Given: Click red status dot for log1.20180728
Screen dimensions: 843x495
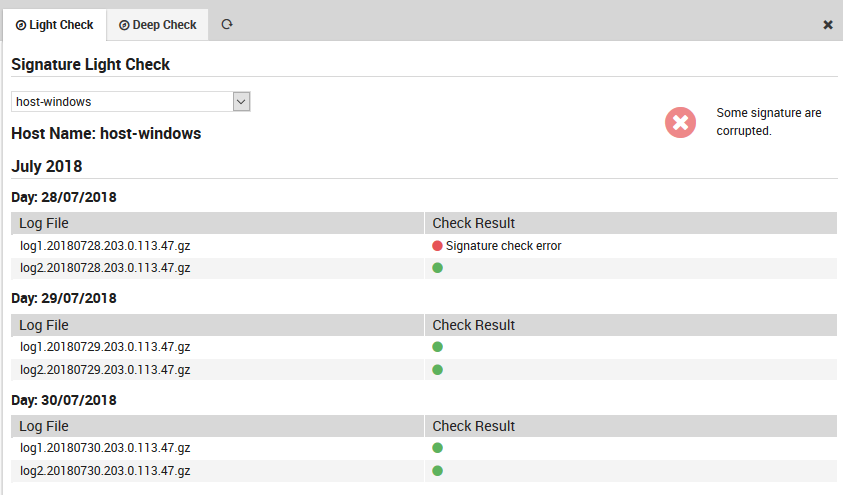Looking at the screenshot, I should (x=437, y=246).
